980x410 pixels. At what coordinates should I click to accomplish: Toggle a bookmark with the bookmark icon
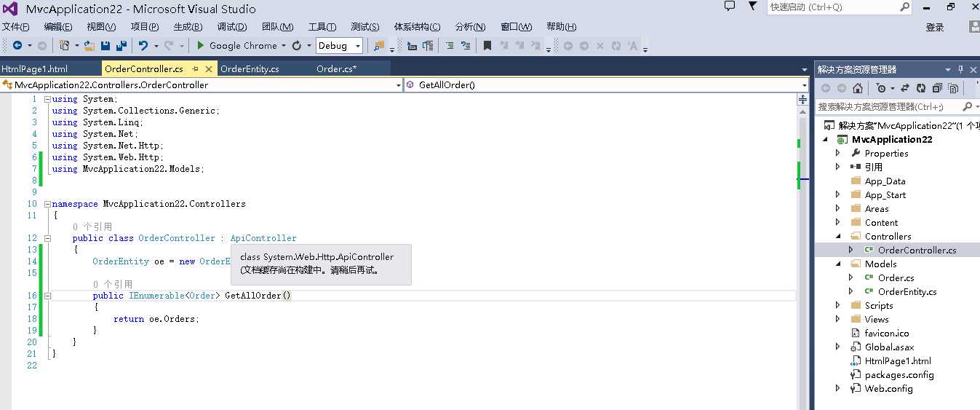click(487, 45)
